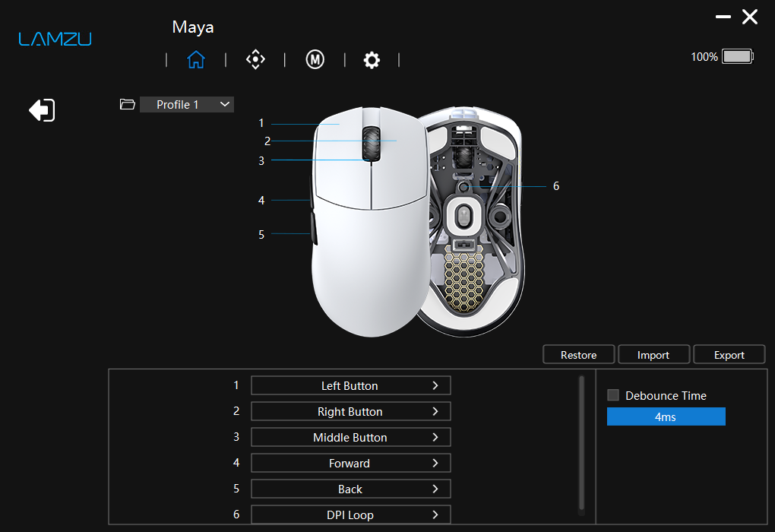The image size is (775, 532).
Task: Click the Debounce Time label
Action: click(x=666, y=395)
